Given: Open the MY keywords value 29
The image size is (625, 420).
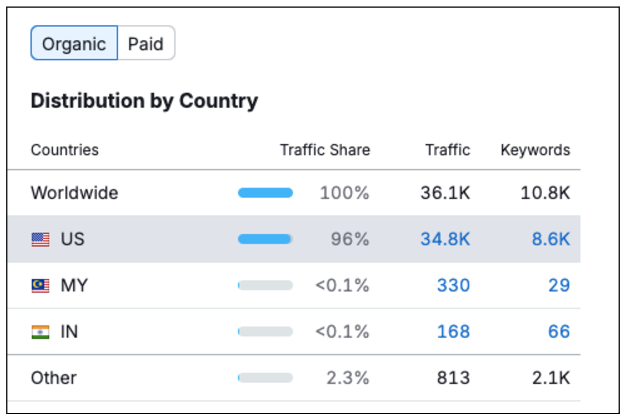Looking at the screenshot, I should [x=558, y=285].
